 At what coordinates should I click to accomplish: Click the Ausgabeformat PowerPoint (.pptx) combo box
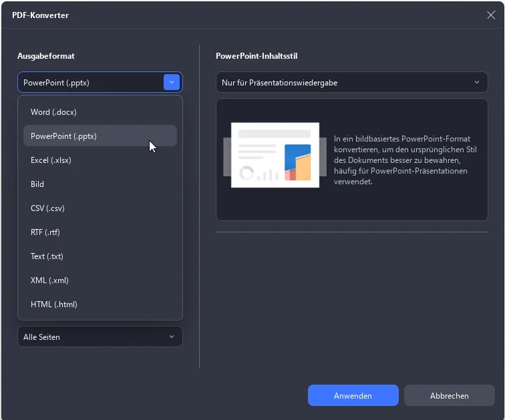pyautogui.click(x=90, y=83)
